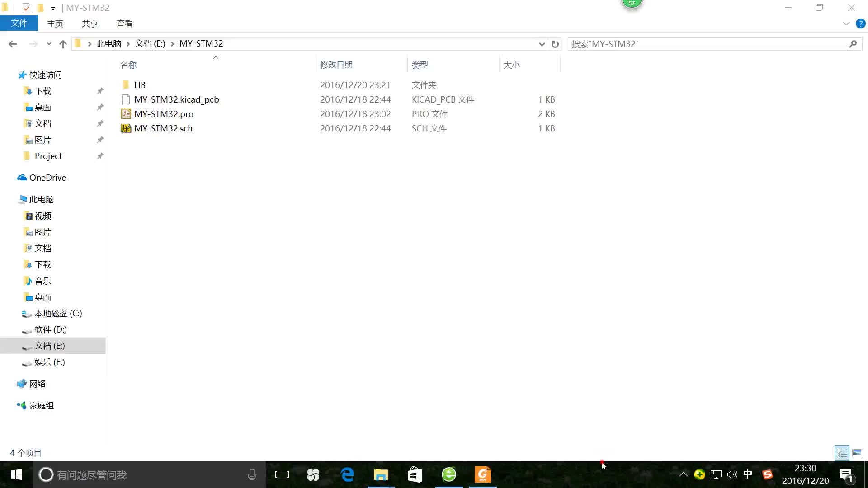
Task: Open the Windows Start menu
Action: (x=16, y=474)
